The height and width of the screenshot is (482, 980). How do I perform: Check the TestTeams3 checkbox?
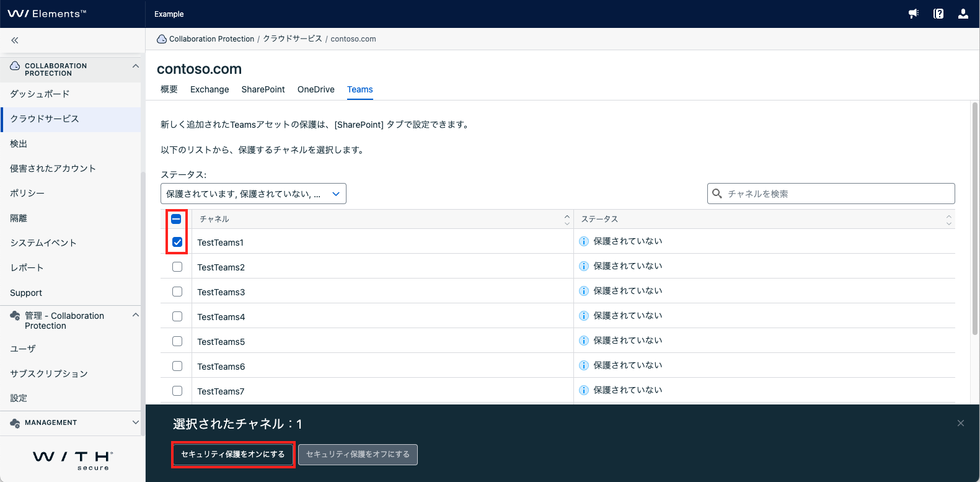[x=177, y=292]
